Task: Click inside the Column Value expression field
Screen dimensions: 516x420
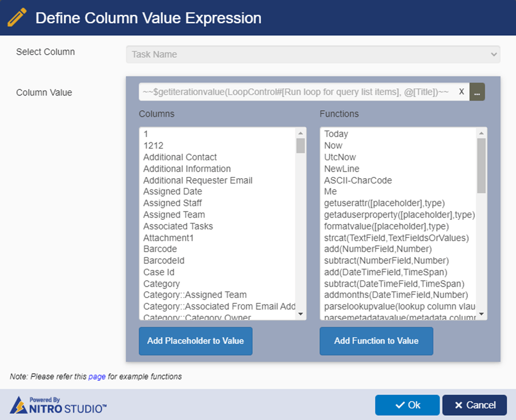Action: [x=297, y=92]
